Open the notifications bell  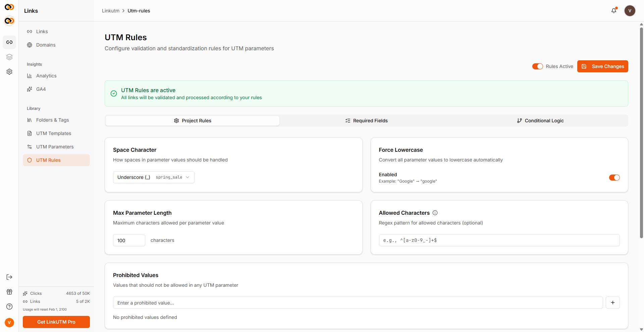pos(614,11)
